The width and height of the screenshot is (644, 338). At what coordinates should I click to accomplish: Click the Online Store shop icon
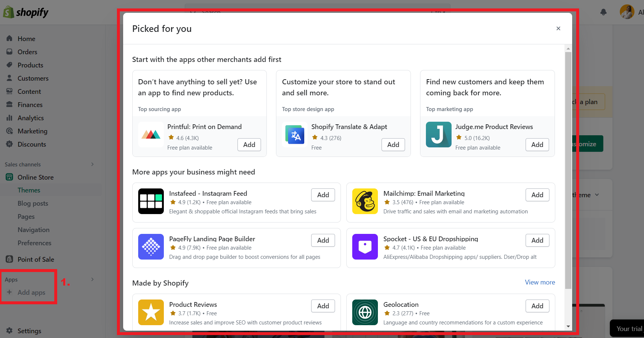click(x=10, y=177)
